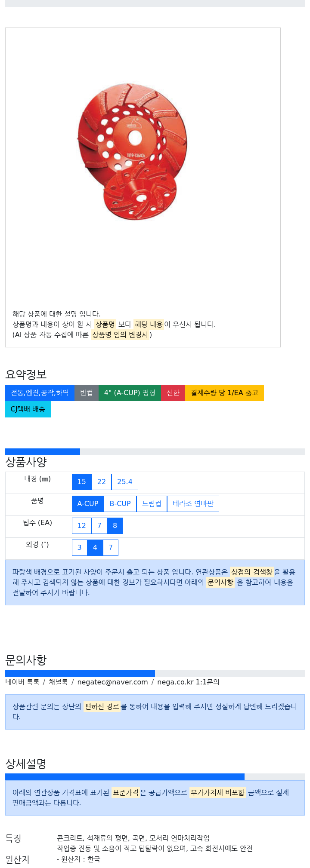Select tip count 8

[115, 525]
